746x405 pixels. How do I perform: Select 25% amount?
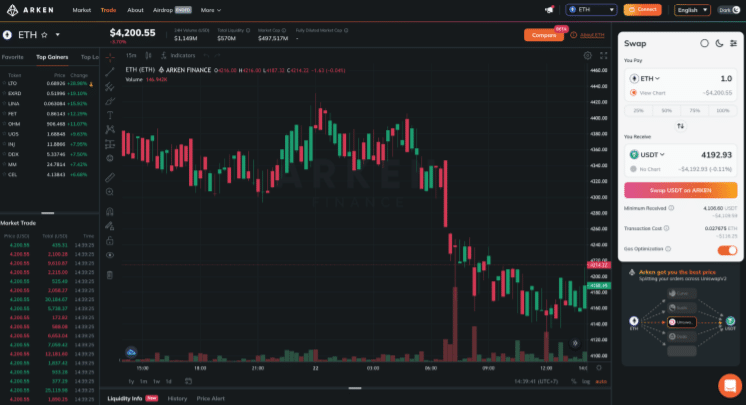(x=638, y=110)
